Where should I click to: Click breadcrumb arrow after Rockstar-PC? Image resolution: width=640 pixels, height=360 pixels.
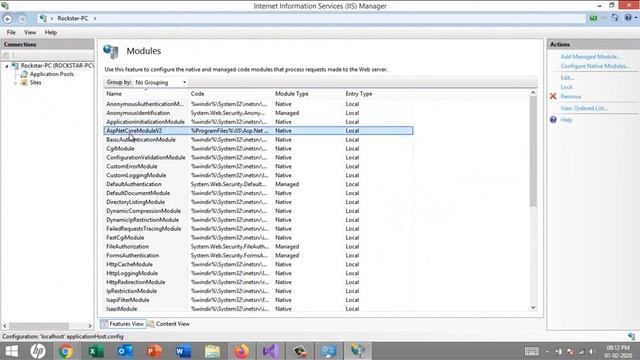coord(95,18)
